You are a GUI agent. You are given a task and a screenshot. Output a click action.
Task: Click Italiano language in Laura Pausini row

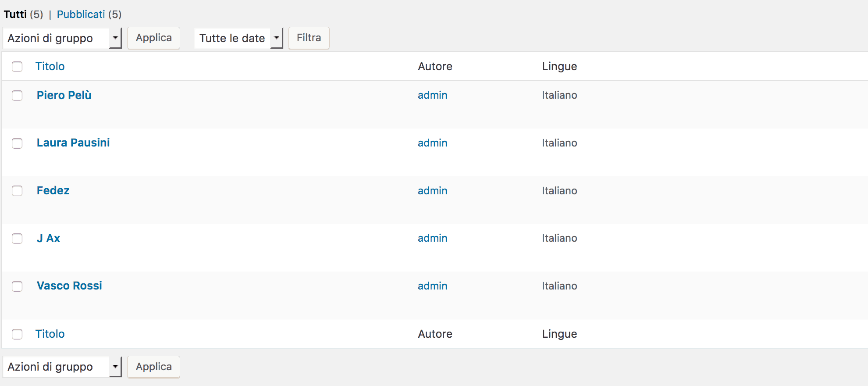(x=559, y=143)
